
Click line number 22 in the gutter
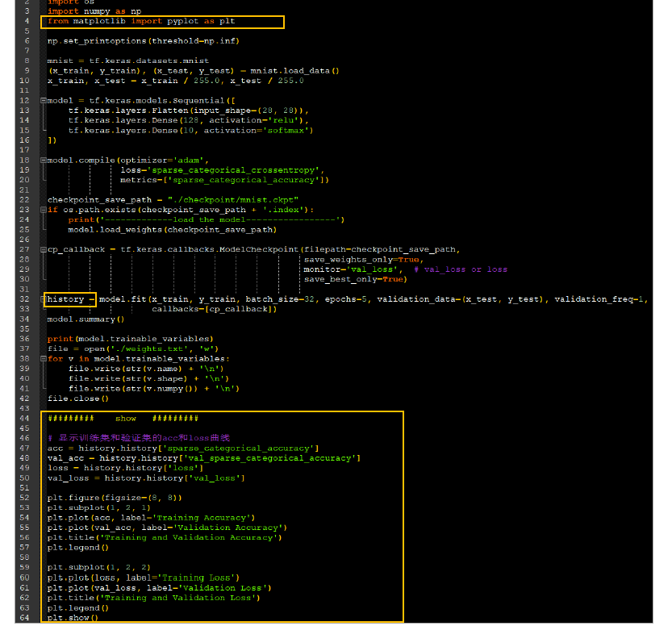point(24,200)
